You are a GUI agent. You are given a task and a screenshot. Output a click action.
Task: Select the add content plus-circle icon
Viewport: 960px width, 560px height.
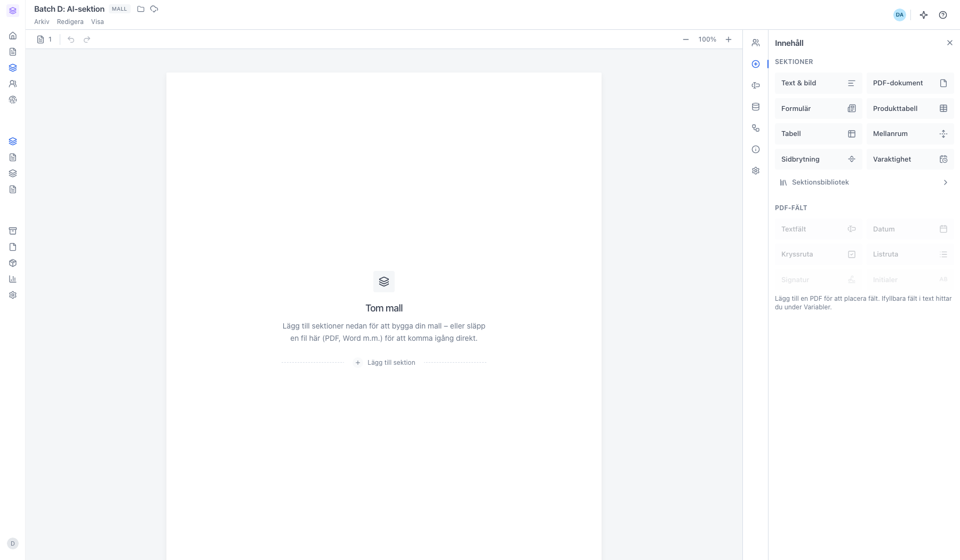[756, 64]
